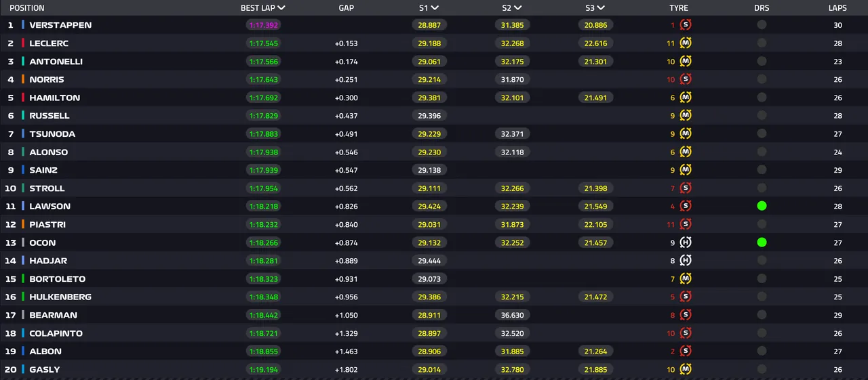Expand the S3 sector dropdown
This screenshot has height=380, width=868.
[601, 8]
